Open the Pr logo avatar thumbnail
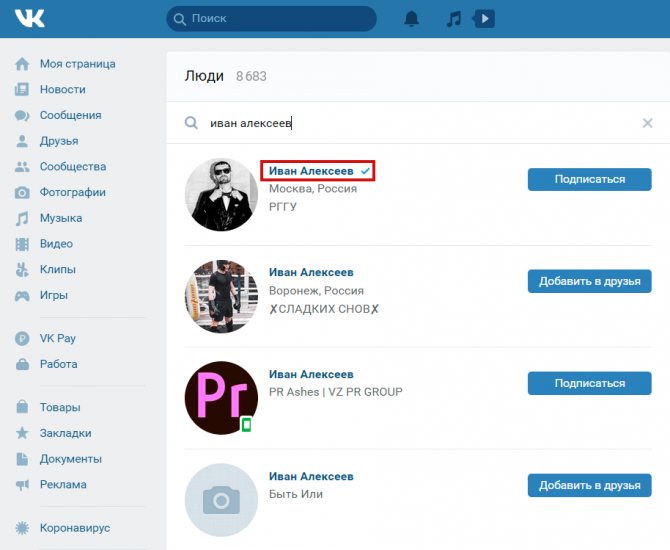 tap(221, 397)
